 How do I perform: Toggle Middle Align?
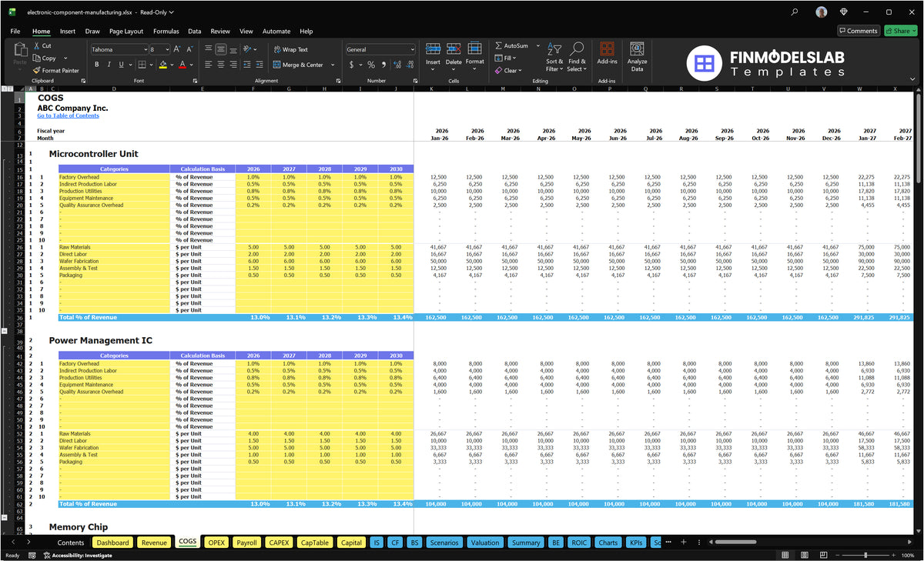click(x=221, y=48)
